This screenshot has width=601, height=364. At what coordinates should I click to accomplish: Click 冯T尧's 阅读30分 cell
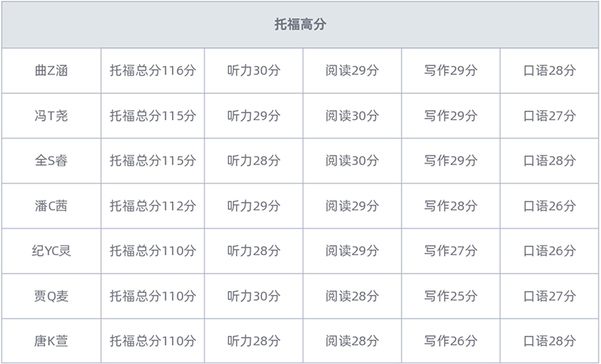[x=352, y=116]
